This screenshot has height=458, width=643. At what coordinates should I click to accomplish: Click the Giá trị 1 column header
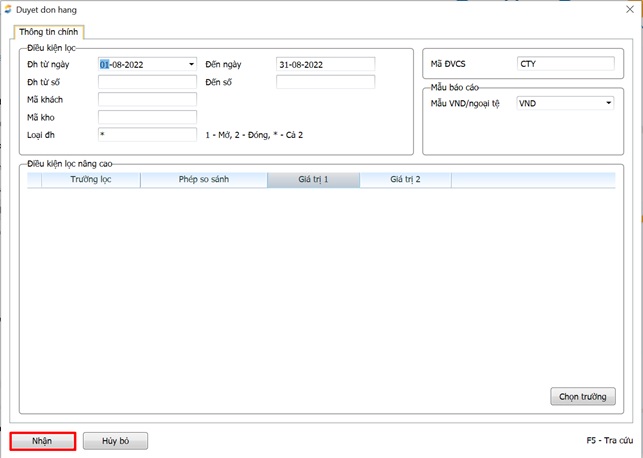313,180
